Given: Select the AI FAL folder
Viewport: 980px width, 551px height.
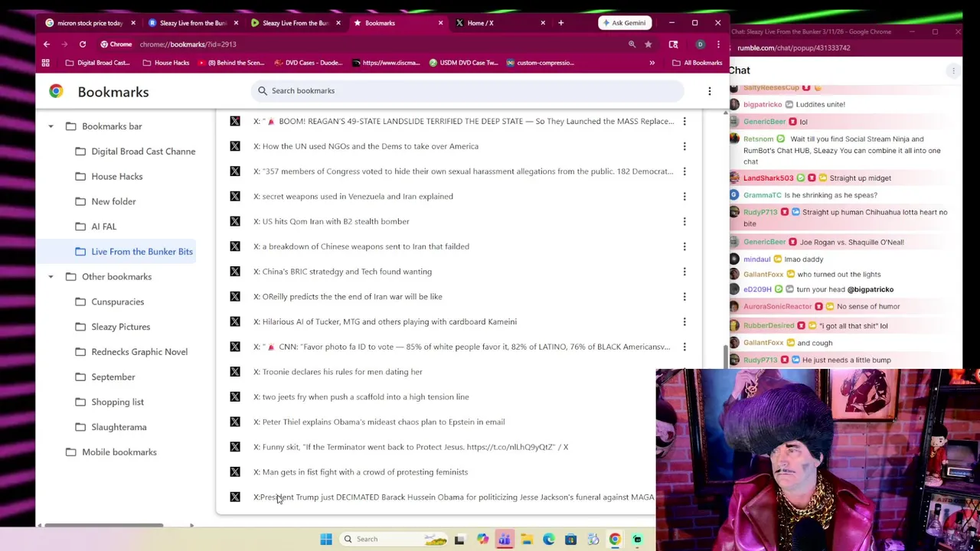Looking at the screenshot, I should pos(96,227).
